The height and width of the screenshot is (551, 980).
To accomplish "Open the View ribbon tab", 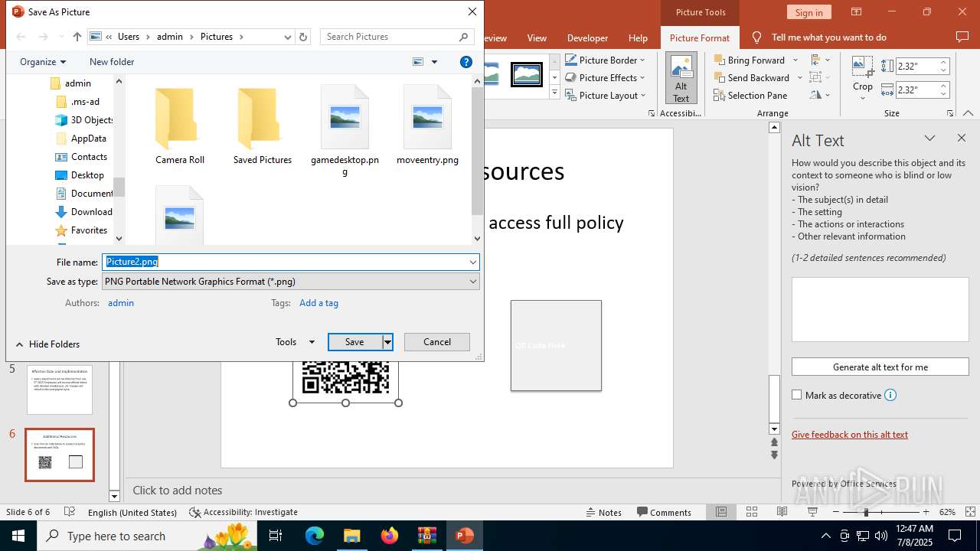I will [x=537, y=37].
